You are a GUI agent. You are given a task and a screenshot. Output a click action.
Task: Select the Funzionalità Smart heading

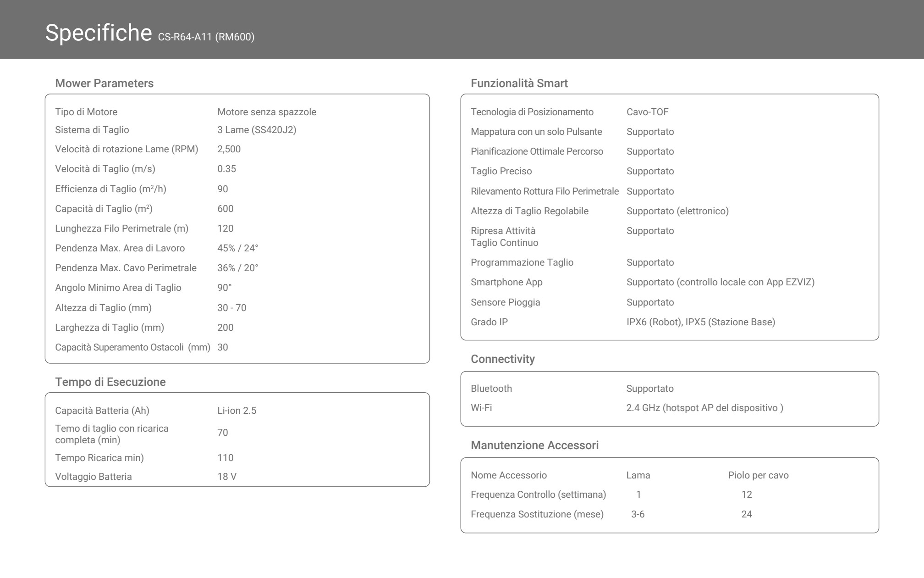(519, 83)
